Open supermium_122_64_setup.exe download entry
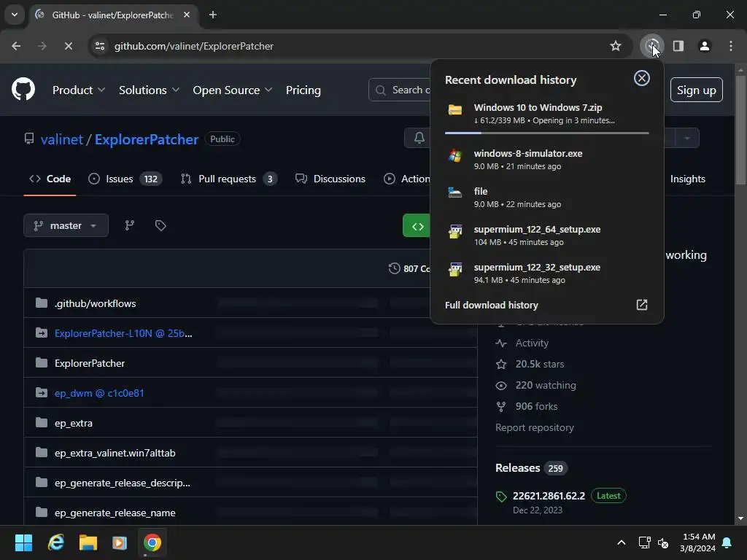Image resolution: width=747 pixels, height=560 pixels. click(547, 236)
